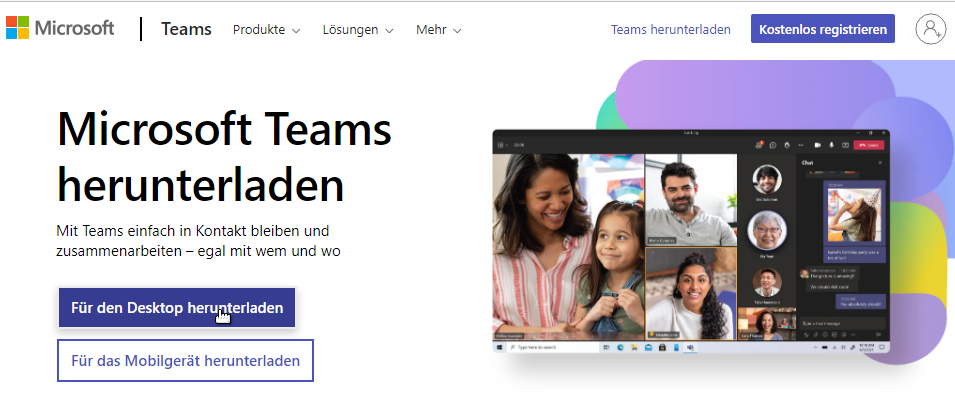
Task: Click the chat bubble icon in meeting toolbar
Action: [774, 145]
